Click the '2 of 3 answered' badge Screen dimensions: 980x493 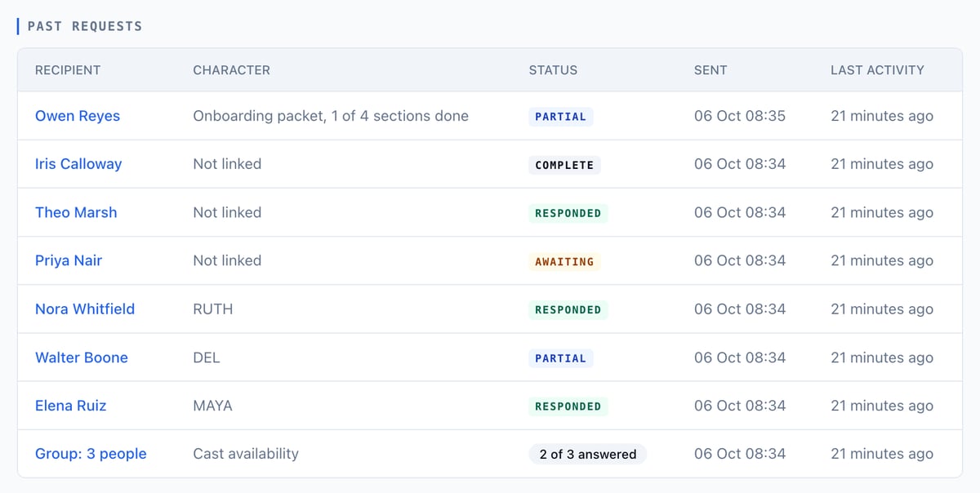(588, 455)
